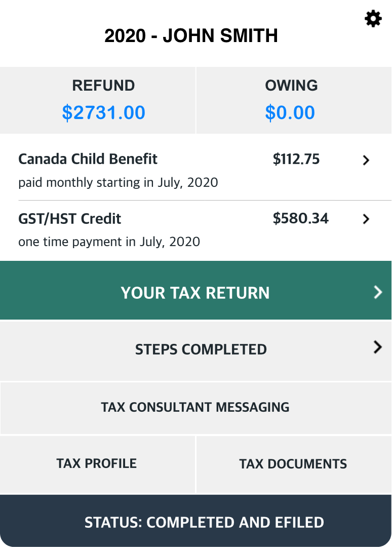Click the GST/HST Credit title
This screenshot has width=392, height=547.
(70, 219)
